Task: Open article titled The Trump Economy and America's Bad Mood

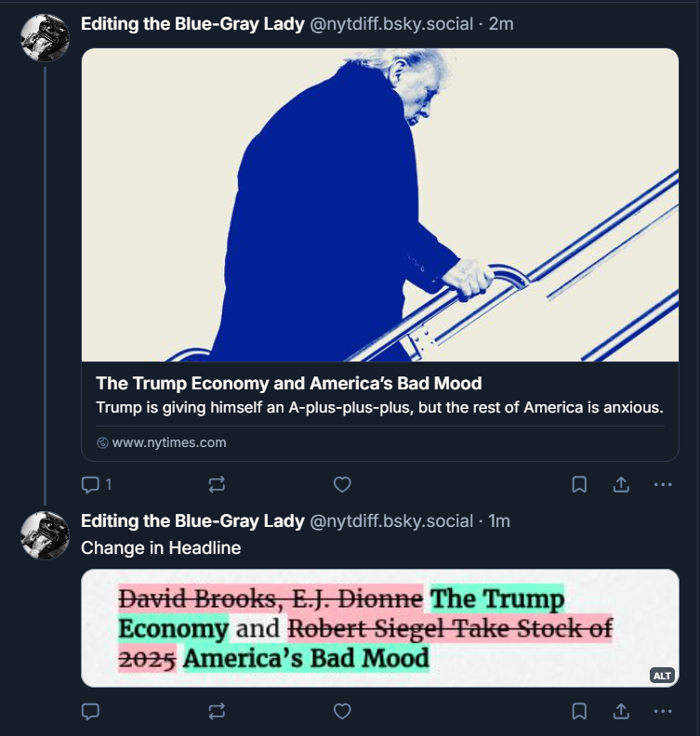Action: [x=289, y=383]
